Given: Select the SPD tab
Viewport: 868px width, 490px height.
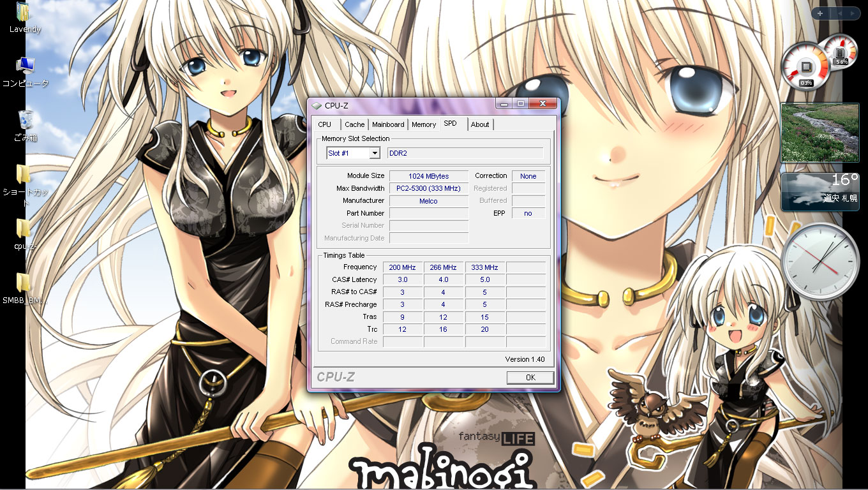Looking at the screenshot, I should tap(451, 124).
